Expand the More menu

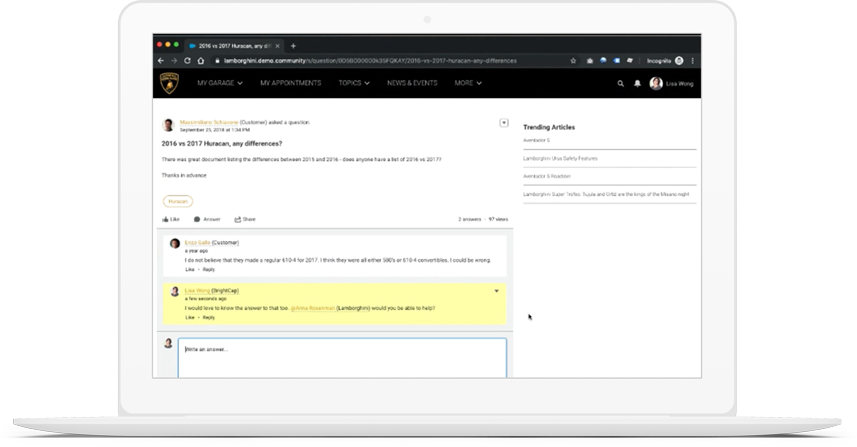[x=468, y=83]
